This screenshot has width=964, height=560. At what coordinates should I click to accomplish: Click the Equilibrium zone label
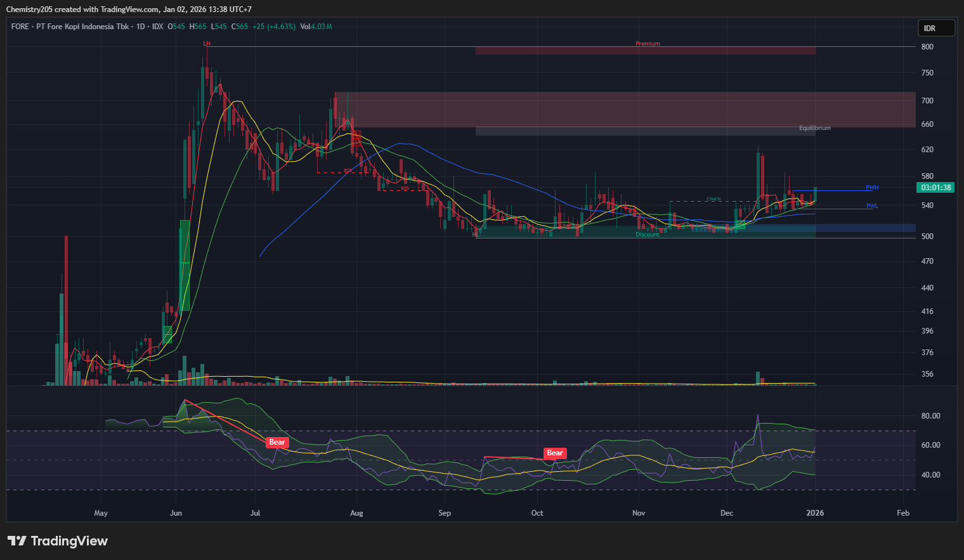[814, 128]
